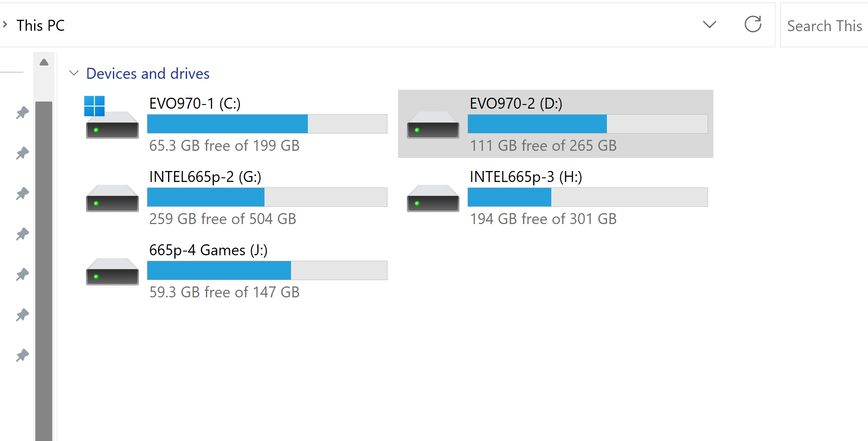Refresh the This PC view
Image resolution: width=868 pixels, height=441 pixels.
pyautogui.click(x=753, y=24)
